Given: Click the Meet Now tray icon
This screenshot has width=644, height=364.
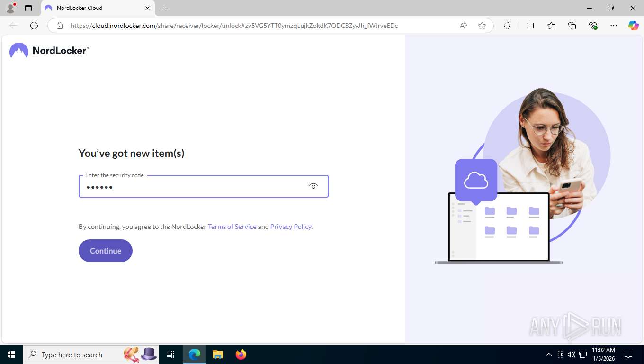Looking at the screenshot, I should coord(560,355).
